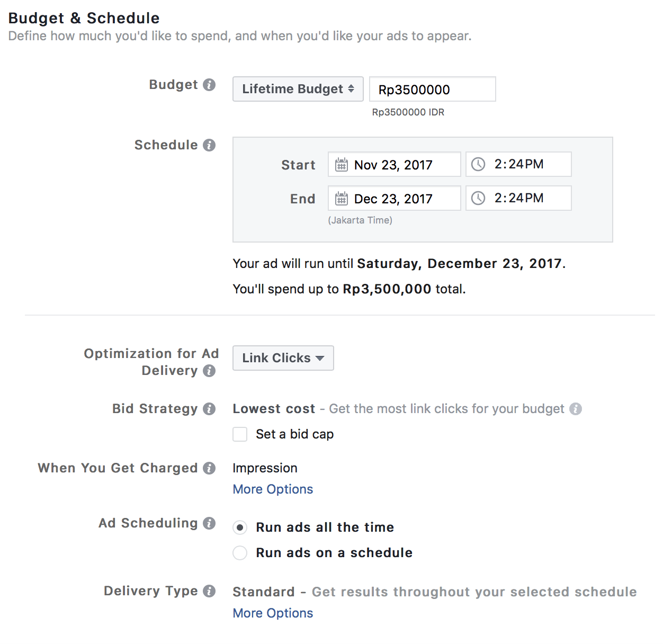Click the clock icon in End time
Image resolution: width=663 pixels, height=644 pixels.
[x=478, y=198]
